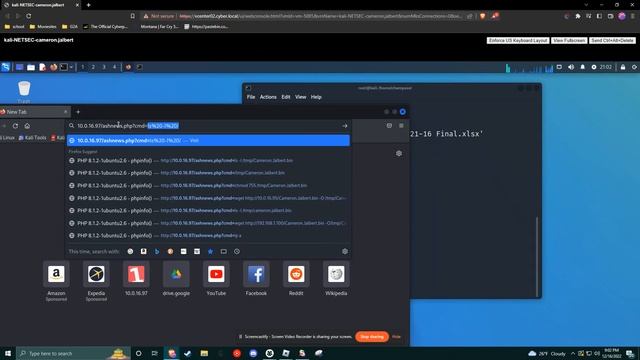Close the Firefox New Tab tab
This screenshot has height=360, width=640.
pos(65,112)
